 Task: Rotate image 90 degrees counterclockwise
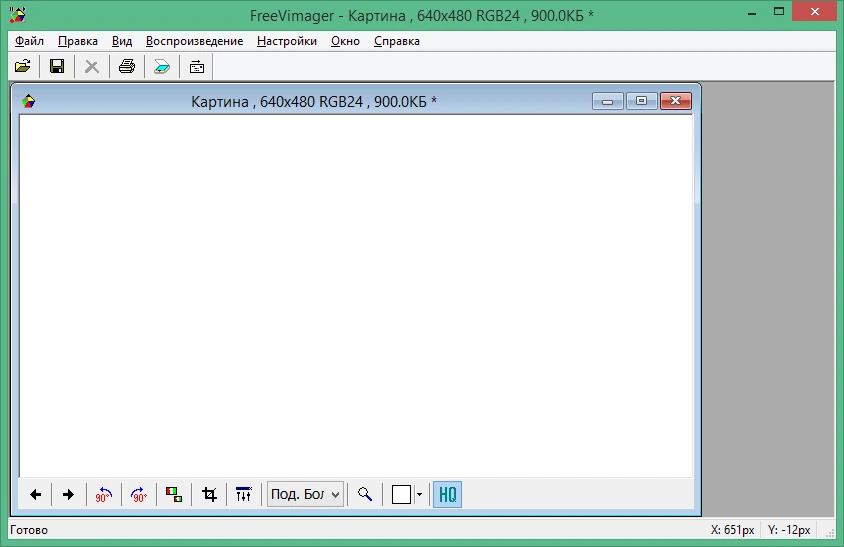103,494
